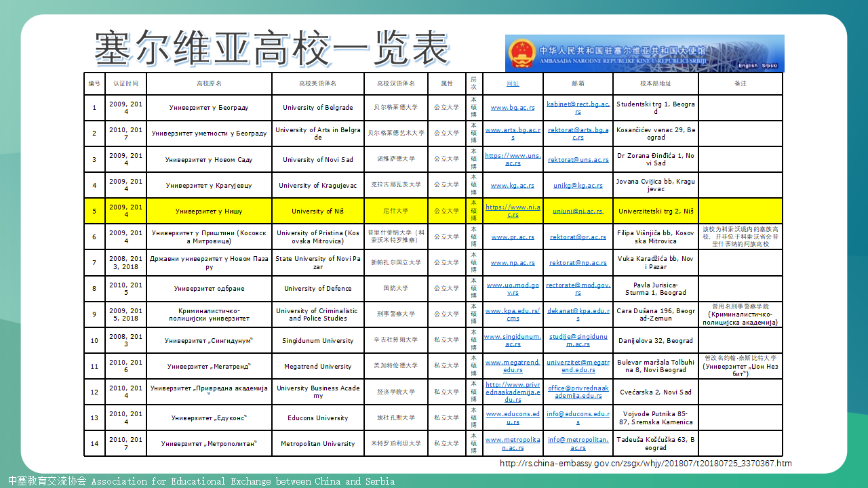Click the rs.china-embassy.gov.cn source URL

click(x=646, y=464)
